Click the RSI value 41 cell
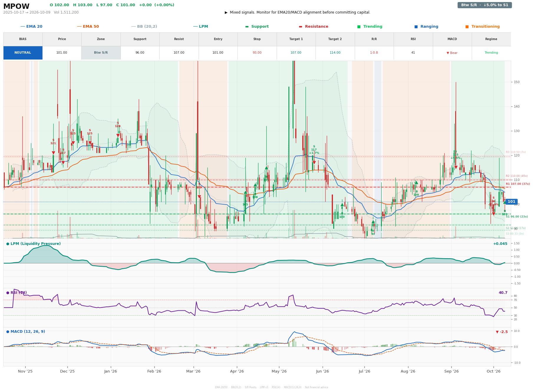Viewport: 533px width, 392px height. tap(413, 53)
